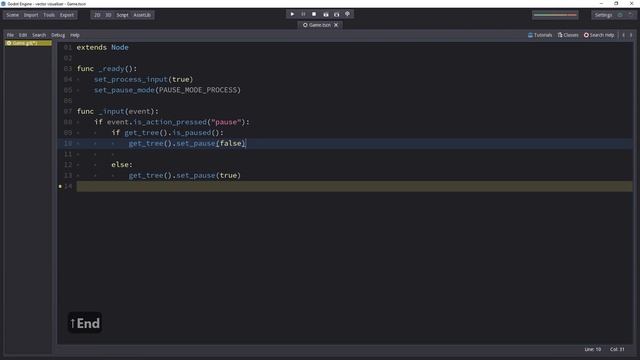Open the Export dialog button
This screenshot has height=360, width=640.
tap(67, 15)
